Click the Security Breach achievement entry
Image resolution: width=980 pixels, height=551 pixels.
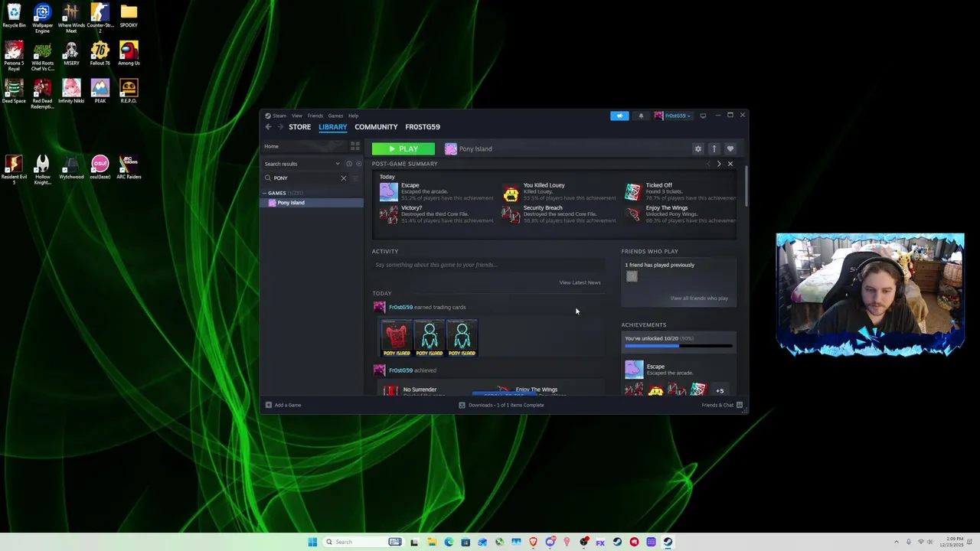click(559, 214)
